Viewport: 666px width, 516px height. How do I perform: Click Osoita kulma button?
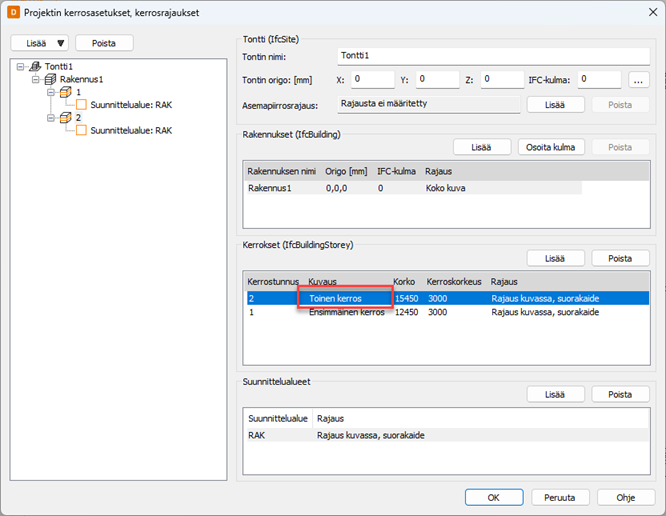550,147
